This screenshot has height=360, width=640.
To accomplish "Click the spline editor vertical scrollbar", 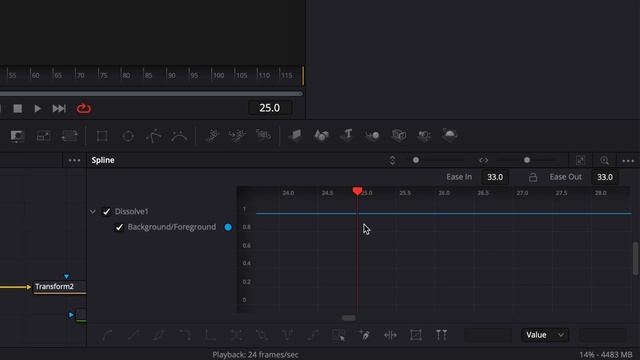I will 635,258.
